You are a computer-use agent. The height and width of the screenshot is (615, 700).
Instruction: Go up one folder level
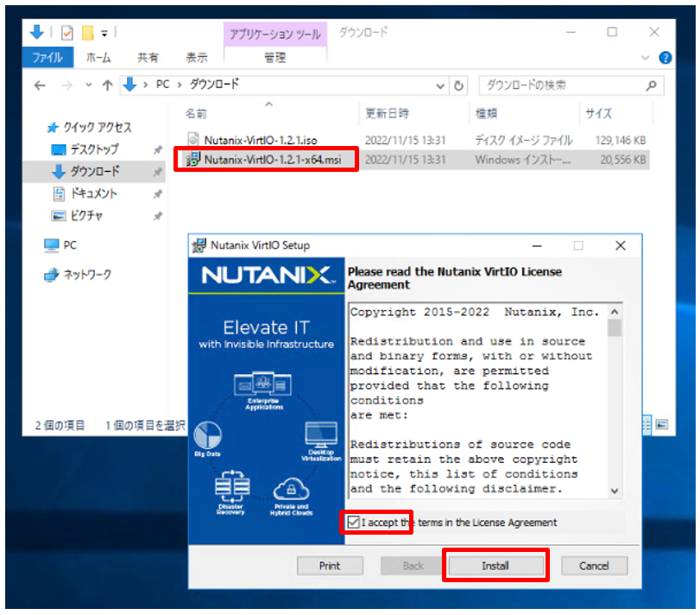click(x=107, y=85)
